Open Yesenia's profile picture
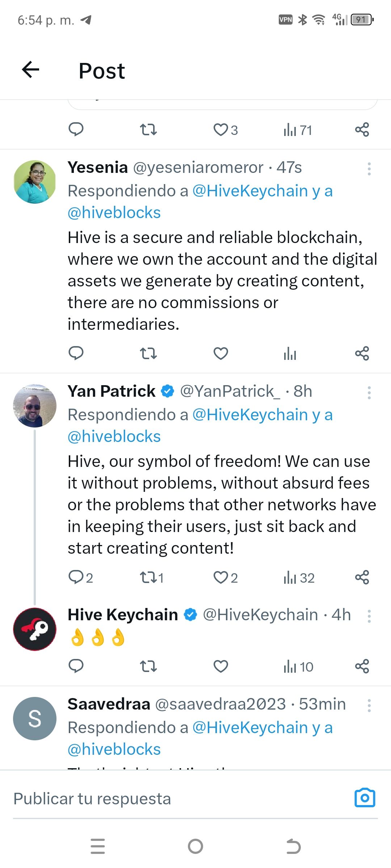This screenshot has height=868, width=391. [x=35, y=182]
